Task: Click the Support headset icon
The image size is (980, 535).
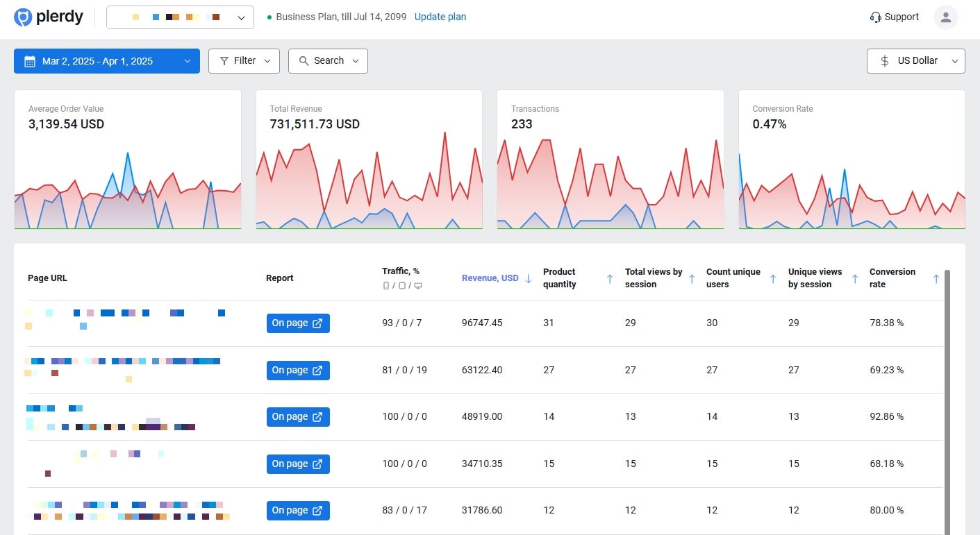Action: coord(876,17)
